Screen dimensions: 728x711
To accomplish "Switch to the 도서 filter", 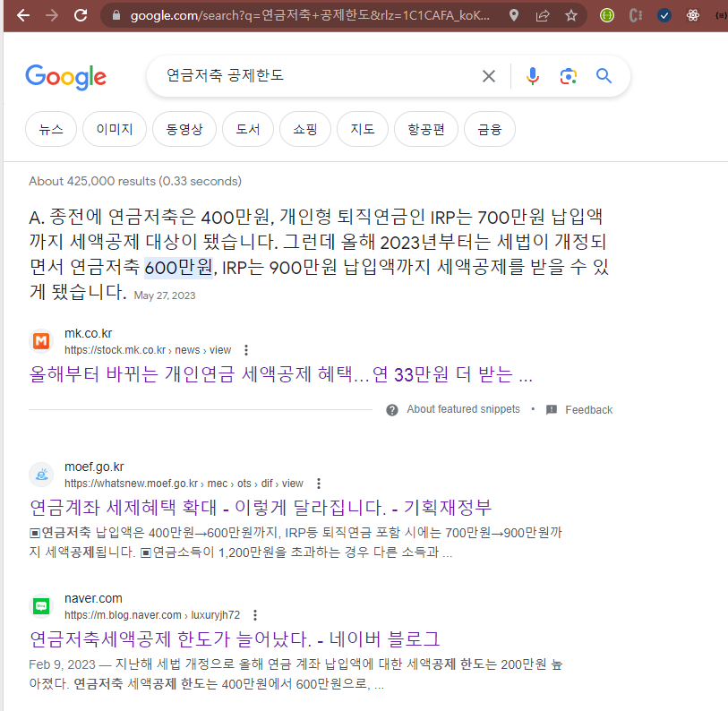I will [x=248, y=129].
